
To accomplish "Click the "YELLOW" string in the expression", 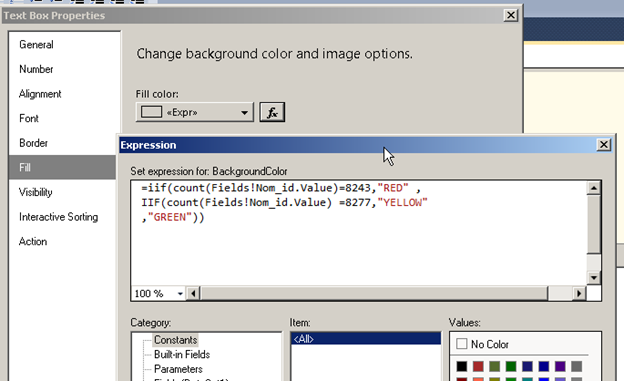I will pos(402,203).
